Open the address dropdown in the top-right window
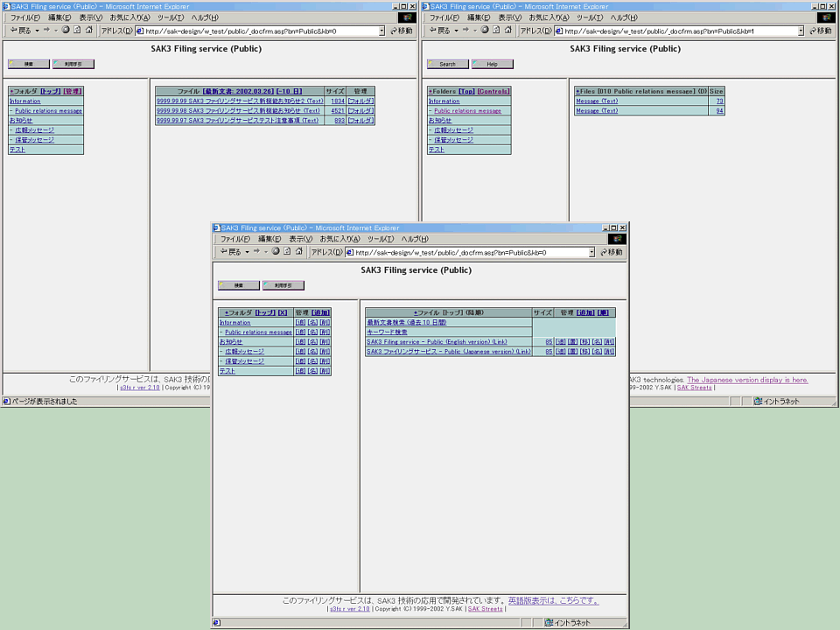840x630 pixels. coord(801,31)
